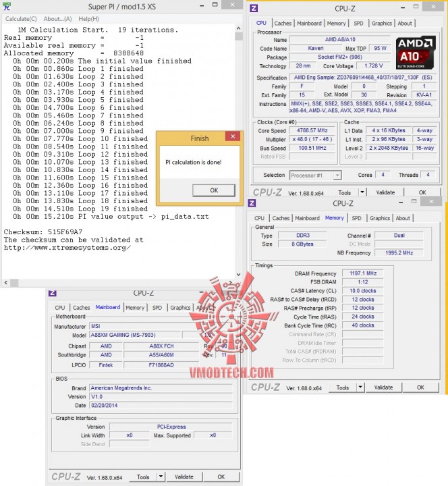Switch to Mainboard tab in top CPU-Z window
The height and width of the screenshot is (486, 448).
[309, 23]
